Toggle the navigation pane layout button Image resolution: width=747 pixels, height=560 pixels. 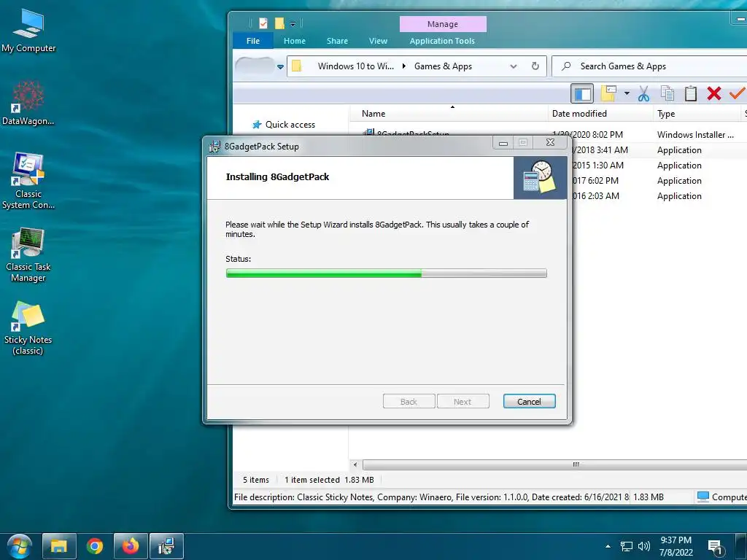coord(582,93)
